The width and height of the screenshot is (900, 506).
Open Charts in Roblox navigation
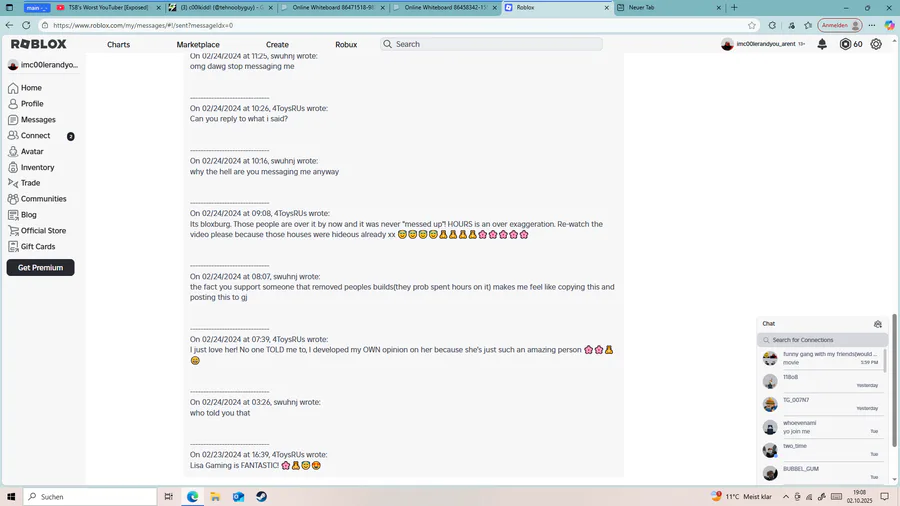point(118,44)
